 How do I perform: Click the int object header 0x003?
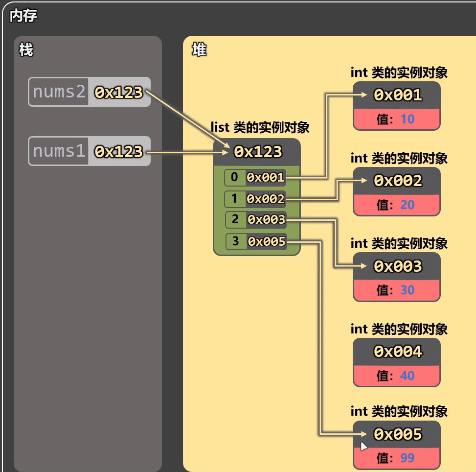(x=397, y=266)
